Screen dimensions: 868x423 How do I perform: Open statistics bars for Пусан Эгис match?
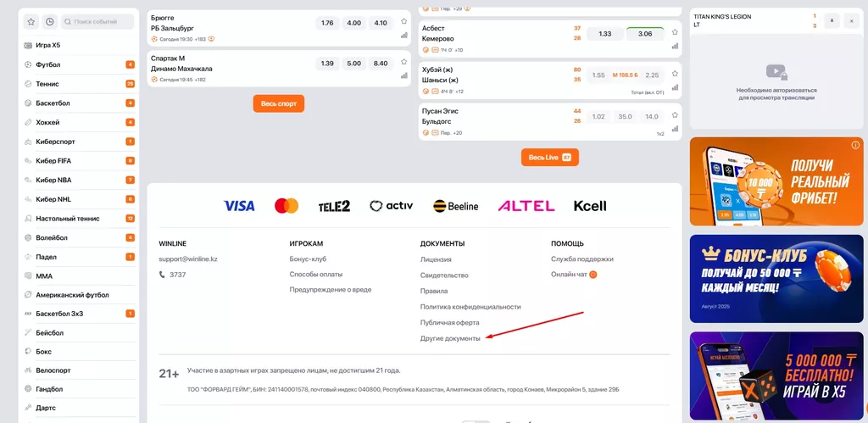(x=675, y=129)
